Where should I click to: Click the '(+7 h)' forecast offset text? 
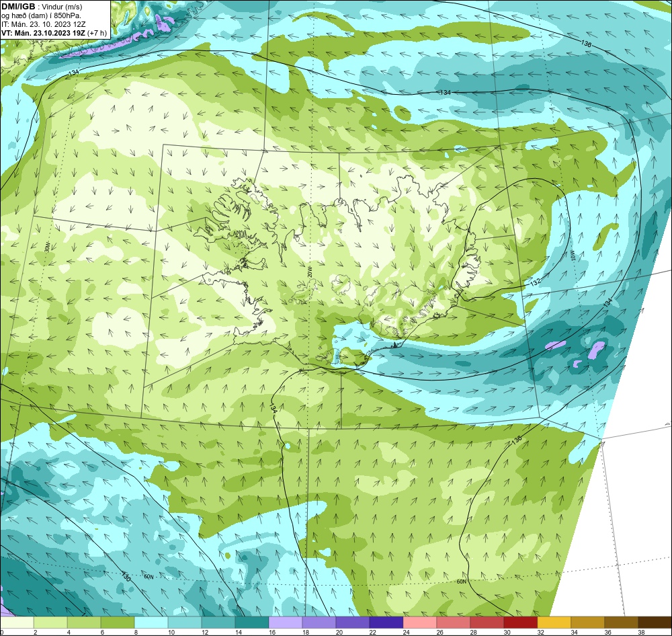coord(97,34)
